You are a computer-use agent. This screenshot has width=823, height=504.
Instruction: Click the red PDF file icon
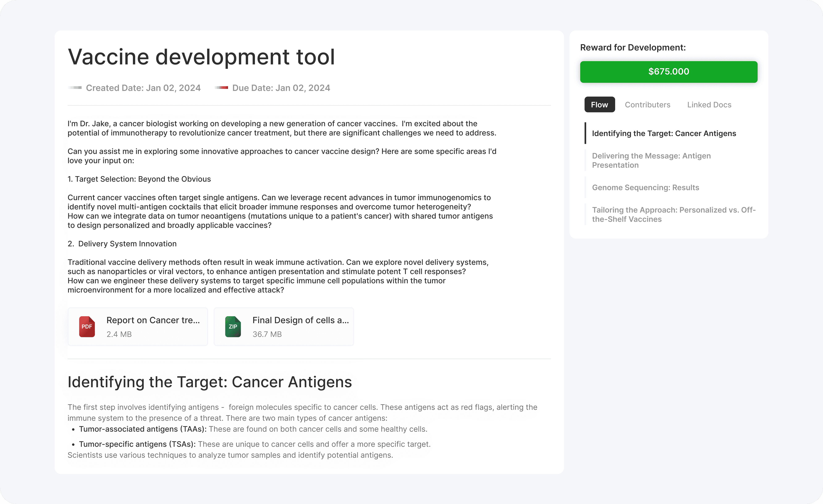(x=87, y=326)
